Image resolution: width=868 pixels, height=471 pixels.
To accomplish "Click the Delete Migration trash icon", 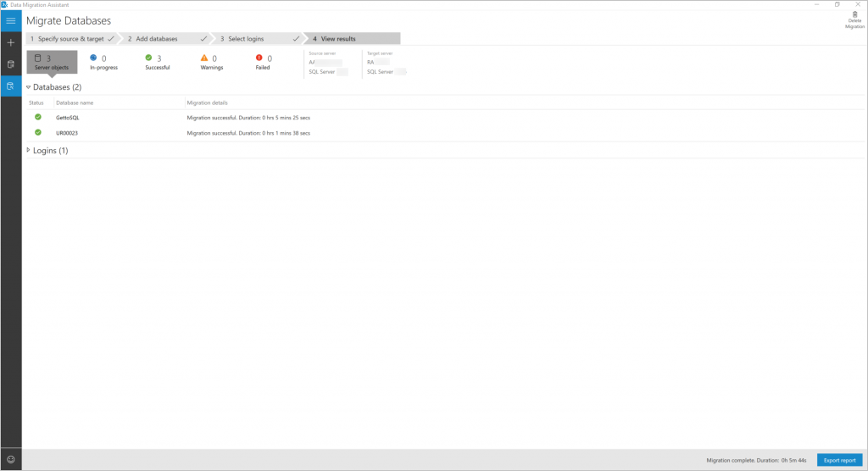I will (x=854, y=15).
